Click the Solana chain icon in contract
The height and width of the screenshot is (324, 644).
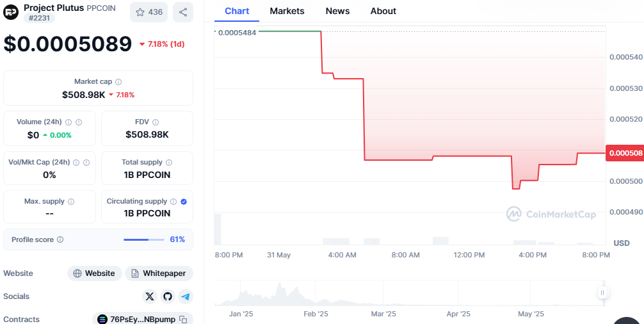pos(102,320)
